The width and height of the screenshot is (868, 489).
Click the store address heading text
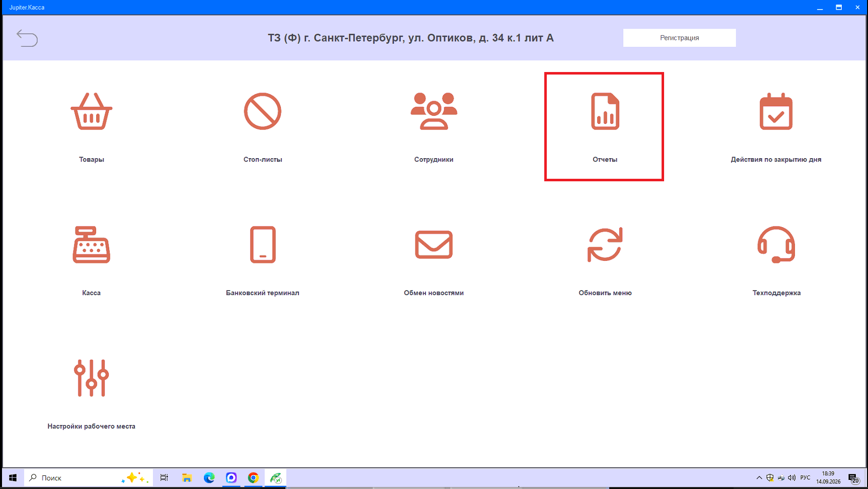[x=410, y=38]
